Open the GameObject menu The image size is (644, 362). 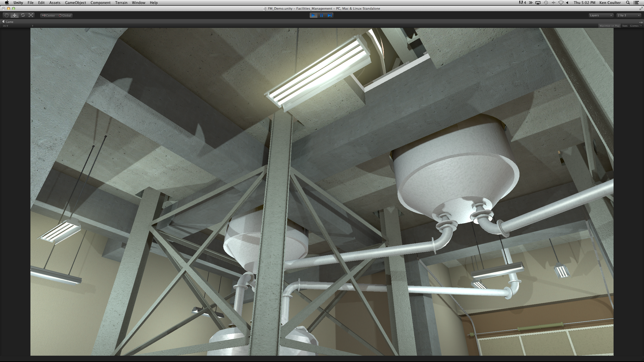pyautogui.click(x=75, y=3)
